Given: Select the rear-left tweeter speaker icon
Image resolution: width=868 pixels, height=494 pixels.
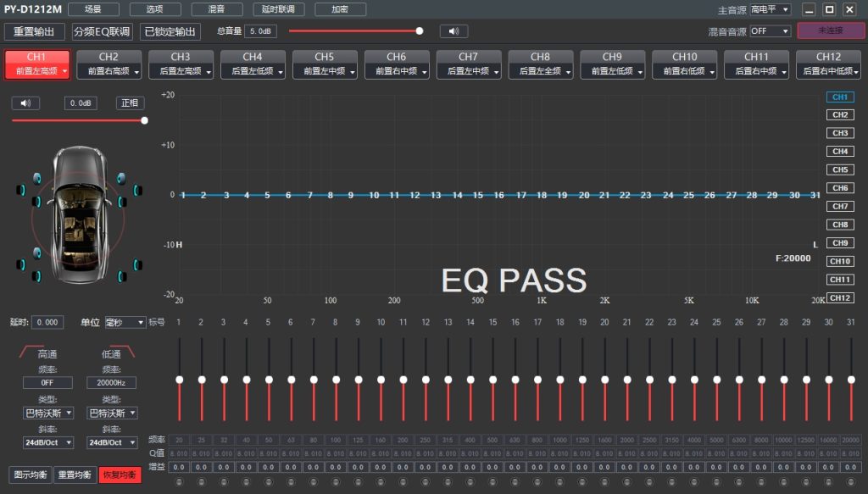Looking at the screenshot, I should pyautogui.click(x=37, y=253).
